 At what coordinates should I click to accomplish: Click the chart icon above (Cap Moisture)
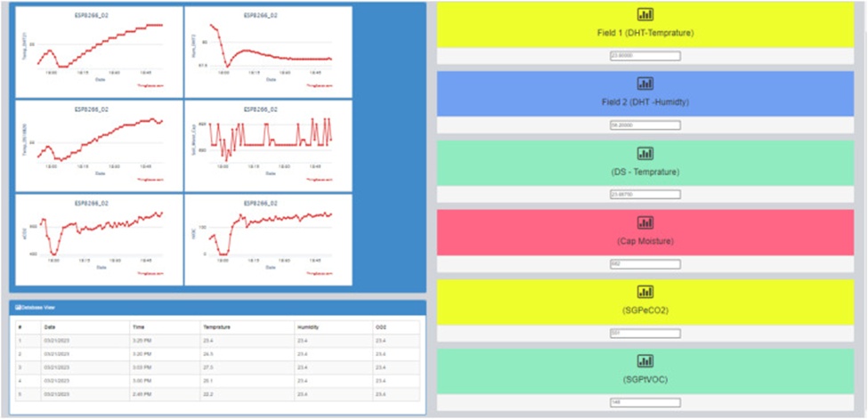pos(645,222)
